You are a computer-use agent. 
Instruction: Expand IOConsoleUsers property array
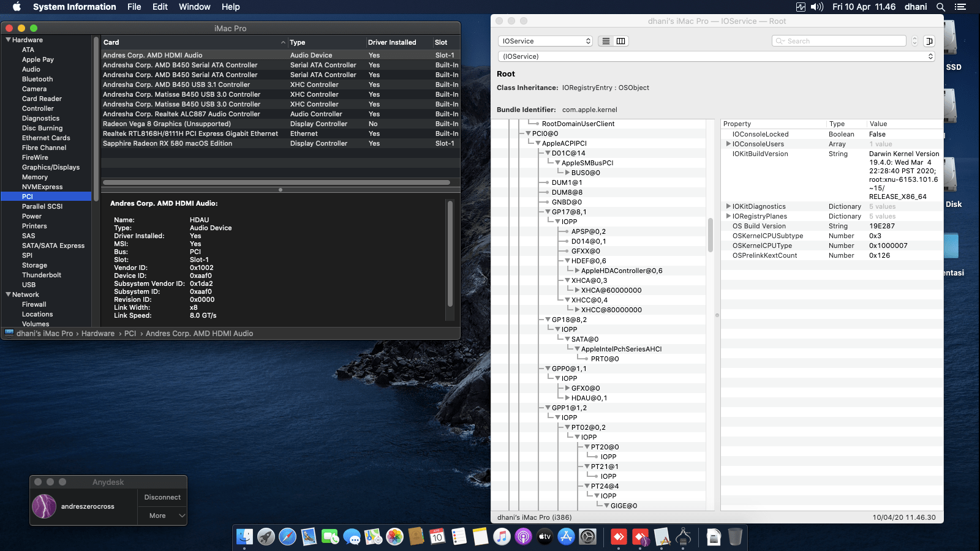pos(728,144)
